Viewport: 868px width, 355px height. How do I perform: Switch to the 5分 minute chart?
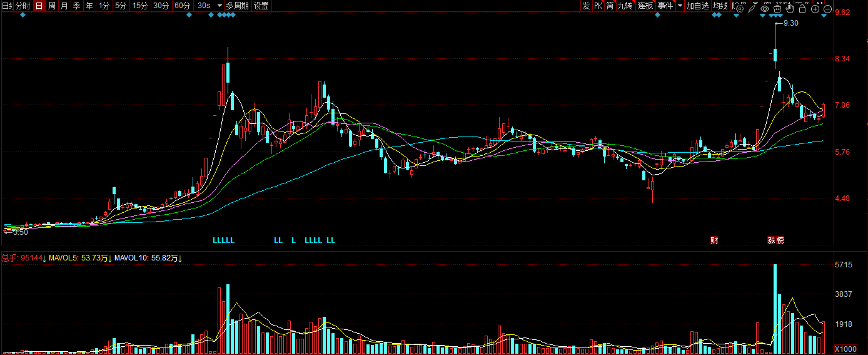click(120, 6)
